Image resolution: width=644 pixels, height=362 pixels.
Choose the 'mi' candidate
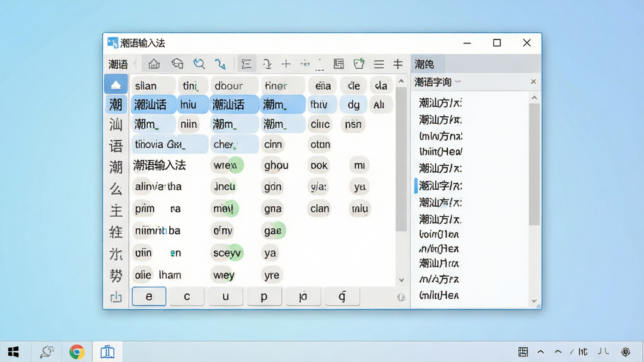pyautogui.click(x=359, y=165)
